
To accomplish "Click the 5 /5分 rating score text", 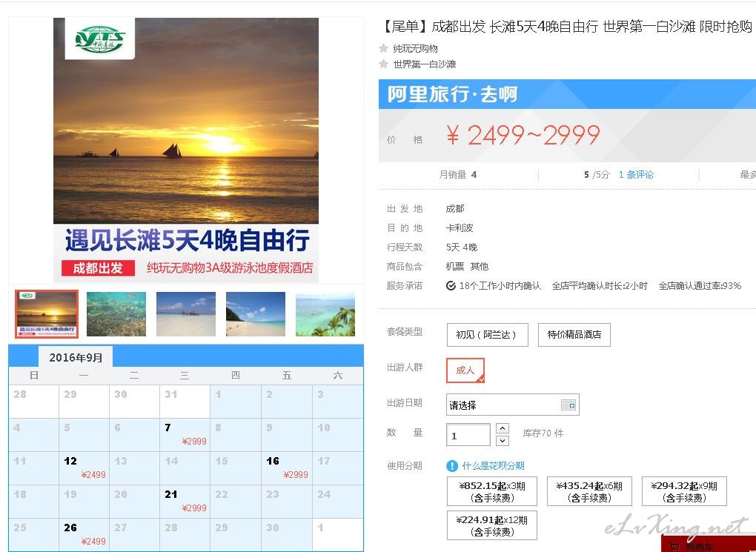I will click(597, 175).
